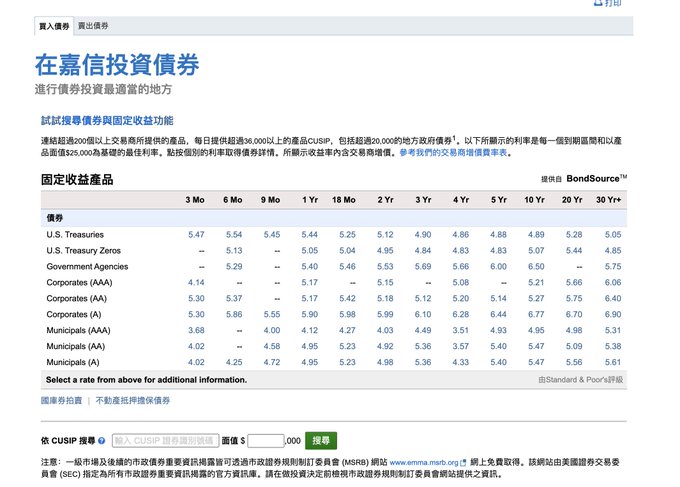
Task: Click the 面值 dollar amount field
Action: pos(266,440)
